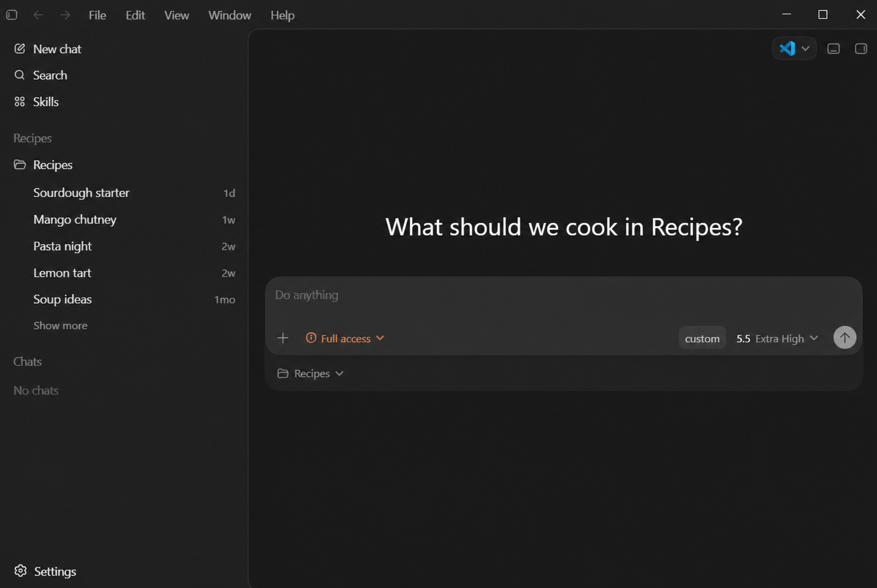
Task: Close the application window
Action: click(860, 15)
